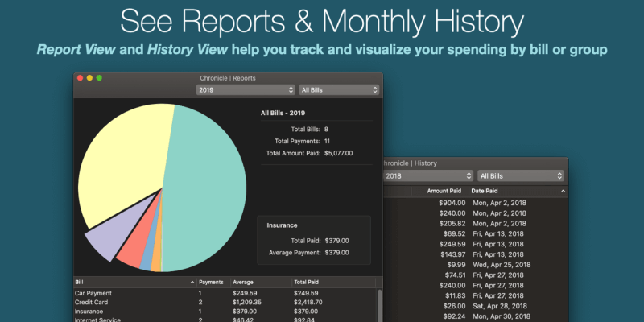This screenshot has height=322, width=644.
Task: Toggle the Date Paid sort arrow
Action: pyautogui.click(x=563, y=191)
